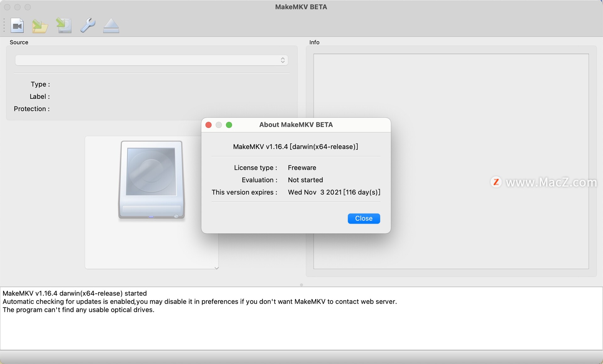
Task: Click the empty Info panel text area
Action: 451,161
